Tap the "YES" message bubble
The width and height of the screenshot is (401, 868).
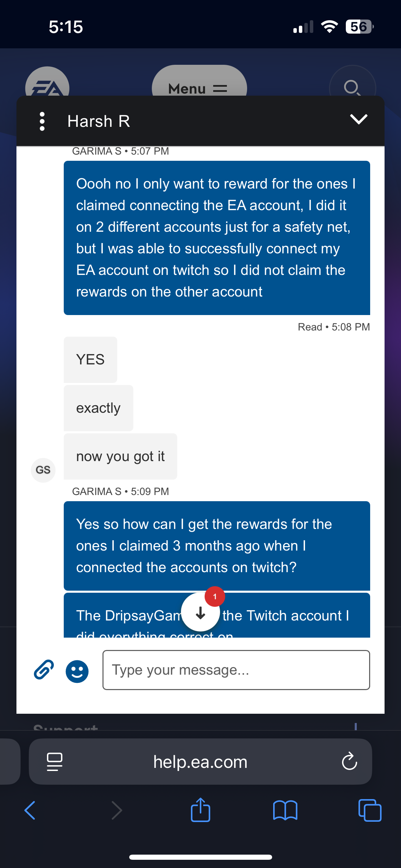[x=90, y=360]
